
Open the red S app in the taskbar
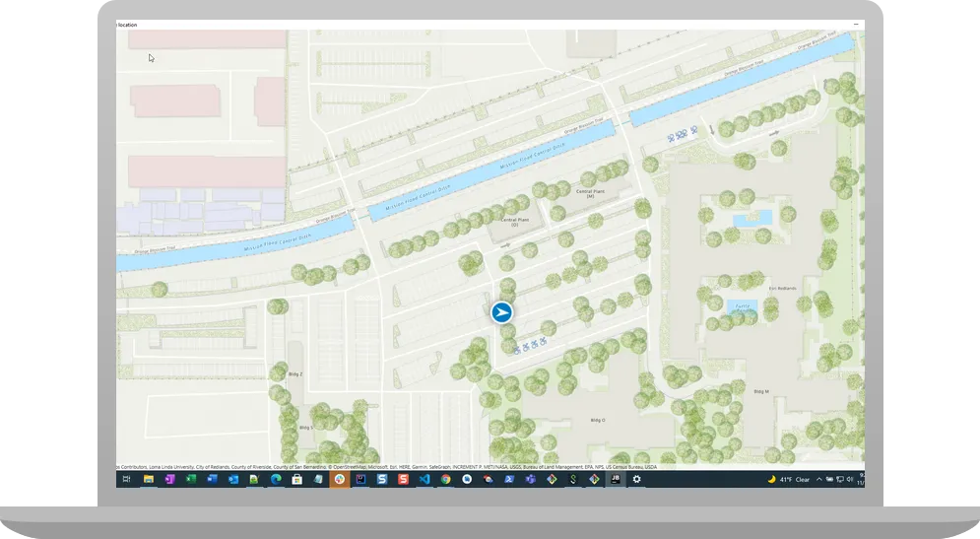point(403,480)
